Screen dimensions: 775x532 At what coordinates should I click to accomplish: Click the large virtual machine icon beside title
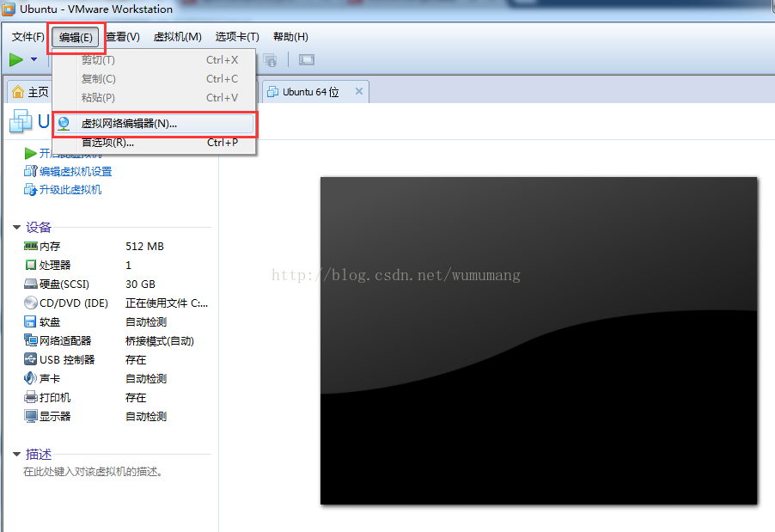pos(21,121)
